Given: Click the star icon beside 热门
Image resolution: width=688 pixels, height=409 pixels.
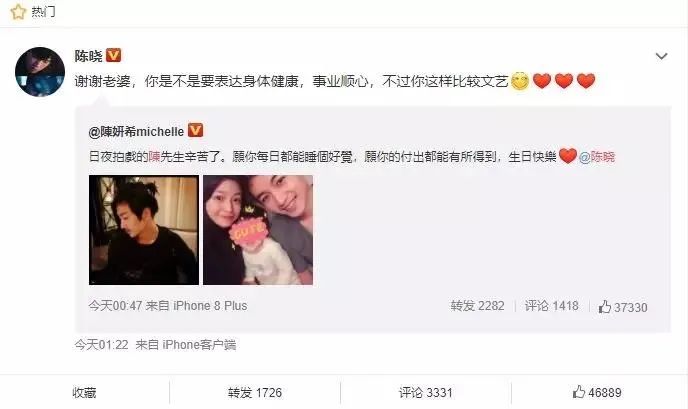Looking at the screenshot, I should tap(18, 12).
